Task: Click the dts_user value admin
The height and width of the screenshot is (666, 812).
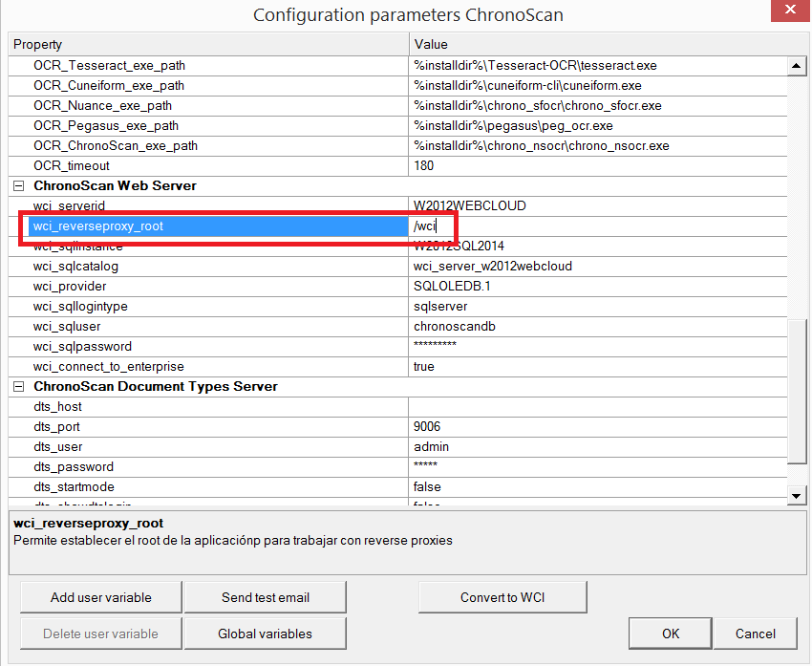Action: 431,447
